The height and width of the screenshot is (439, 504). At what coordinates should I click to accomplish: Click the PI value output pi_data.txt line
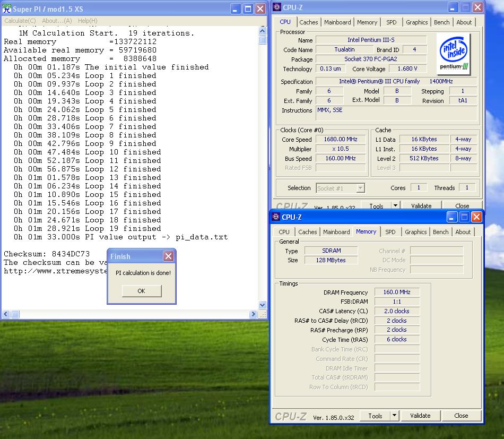coord(120,237)
